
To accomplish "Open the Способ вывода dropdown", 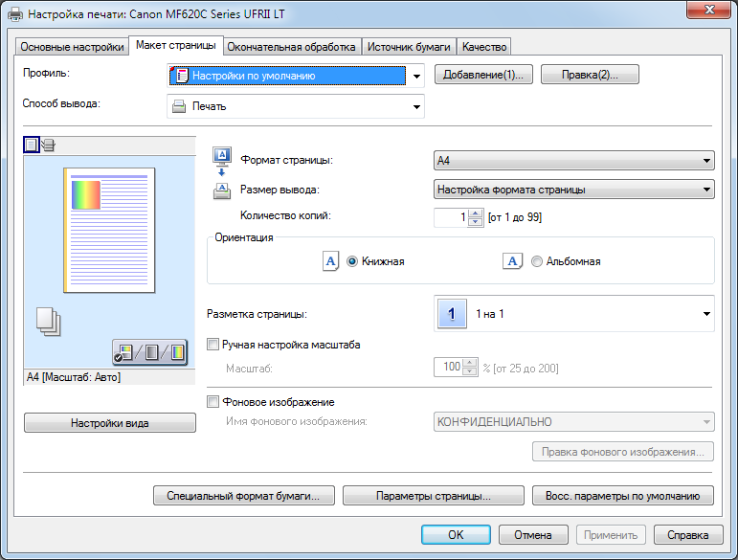I will click(x=296, y=106).
